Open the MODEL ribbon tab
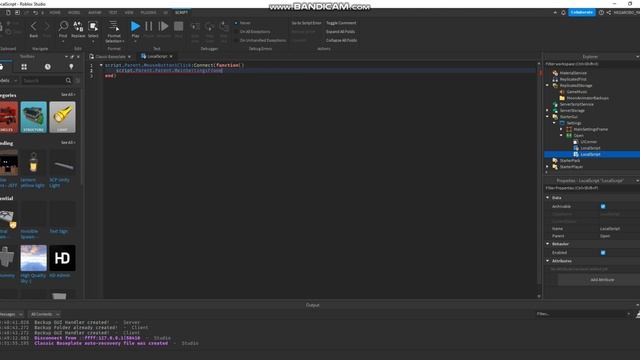 [74, 13]
